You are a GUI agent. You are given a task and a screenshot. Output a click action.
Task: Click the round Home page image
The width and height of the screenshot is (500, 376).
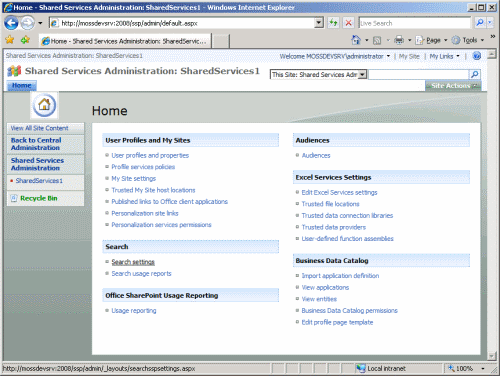[44, 105]
